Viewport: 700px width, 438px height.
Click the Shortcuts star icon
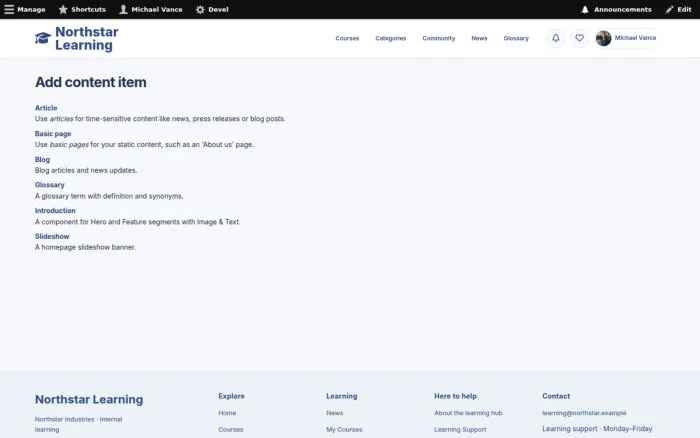click(x=63, y=9)
